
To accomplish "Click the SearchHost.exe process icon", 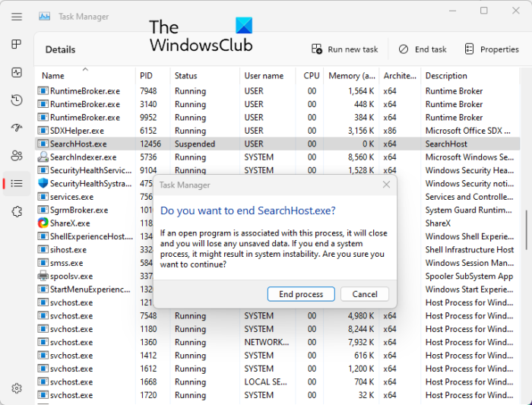I will tap(43, 144).
